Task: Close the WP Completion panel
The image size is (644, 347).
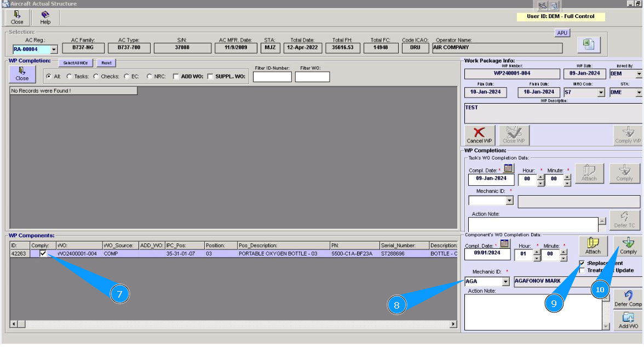Action: (x=22, y=74)
